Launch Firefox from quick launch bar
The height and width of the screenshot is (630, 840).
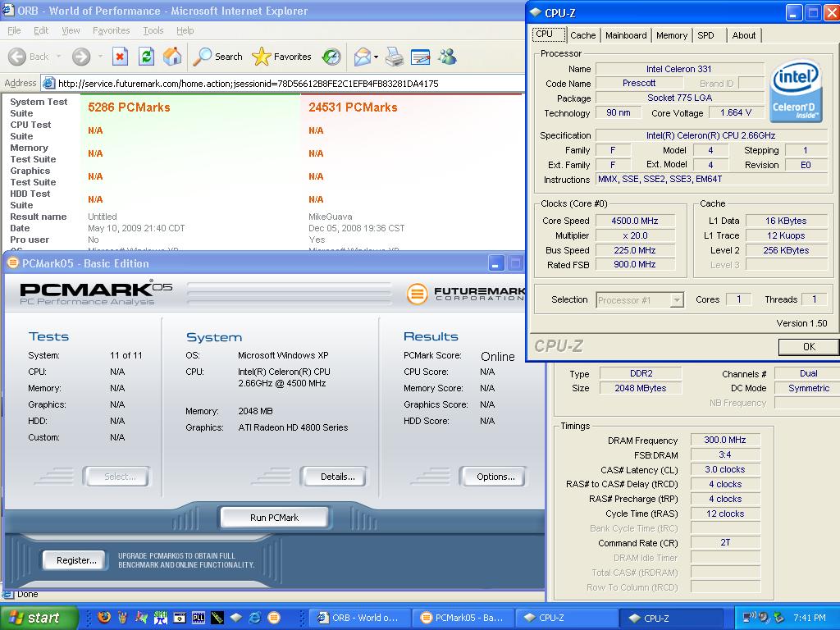[x=104, y=617]
